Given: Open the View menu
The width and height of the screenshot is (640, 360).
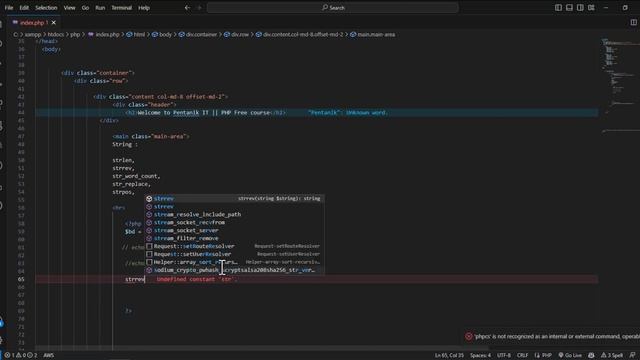Looking at the screenshot, I should click(69, 7).
